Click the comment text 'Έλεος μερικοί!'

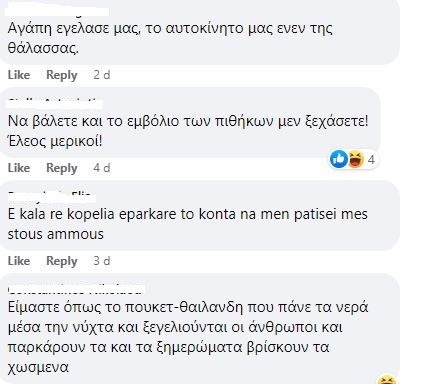tap(55, 142)
